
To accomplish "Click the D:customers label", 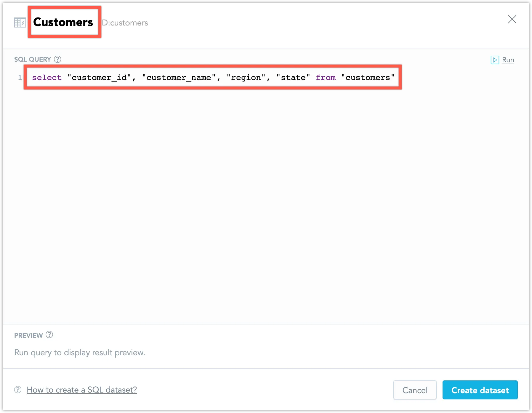I will [x=125, y=23].
